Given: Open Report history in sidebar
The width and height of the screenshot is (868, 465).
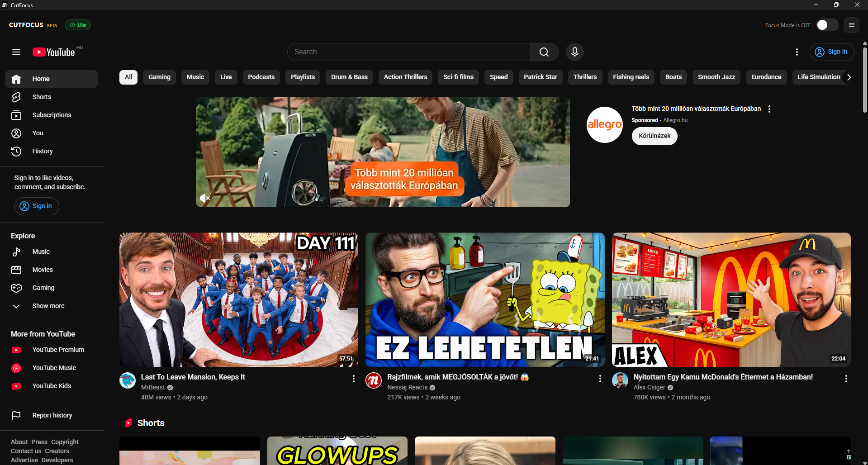Looking at the screenshot, I should 52,416.
